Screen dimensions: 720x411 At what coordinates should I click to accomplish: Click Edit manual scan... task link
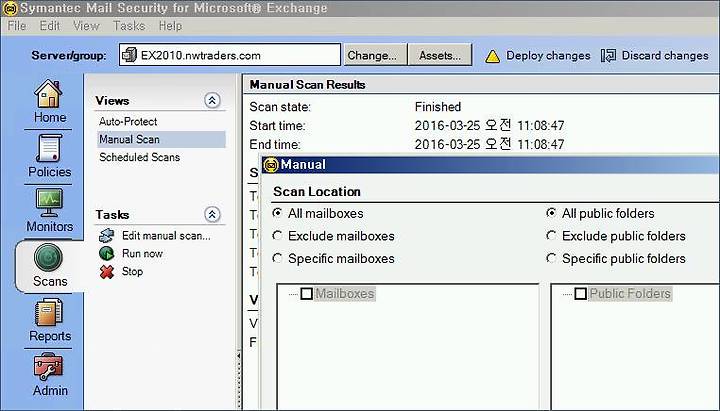(x=166, y=236)
